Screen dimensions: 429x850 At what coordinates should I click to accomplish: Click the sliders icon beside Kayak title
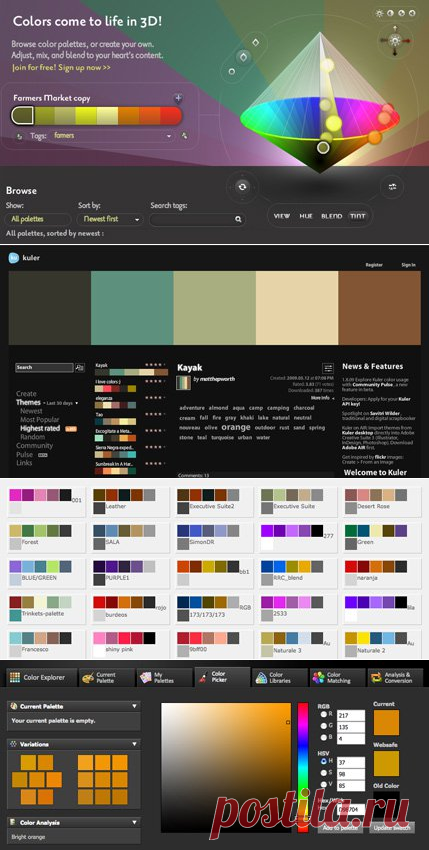pos(328,368)
